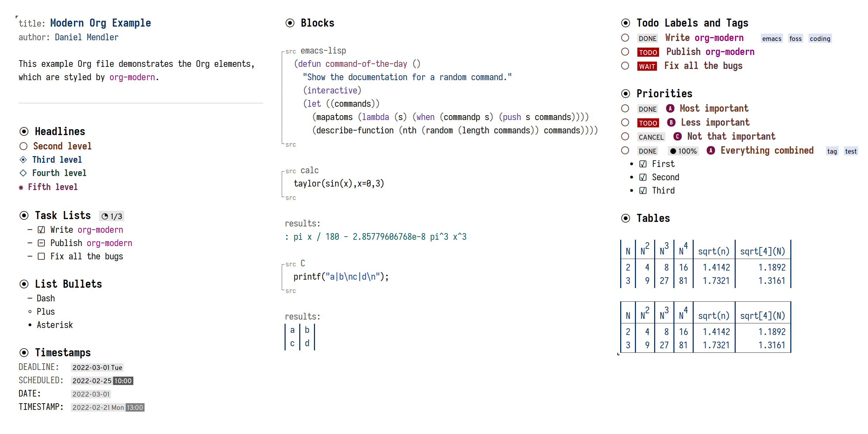Check the Second checkbox under Priorities

tap(640, 177)
